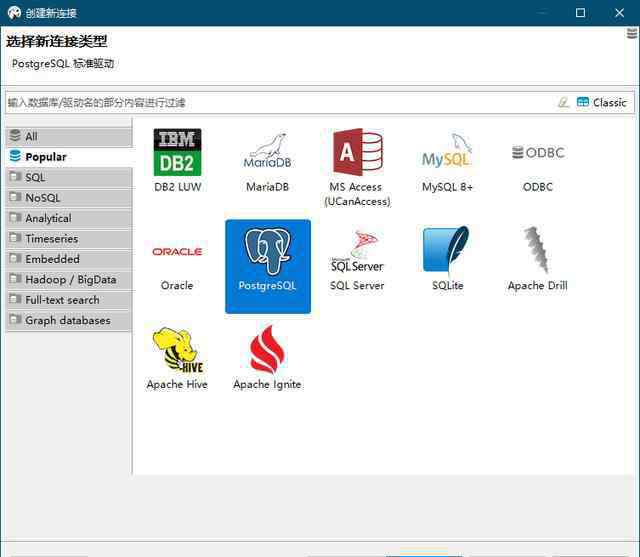Open the Analytical category
This screenshot has height=557, width=640.
(69, 218)
